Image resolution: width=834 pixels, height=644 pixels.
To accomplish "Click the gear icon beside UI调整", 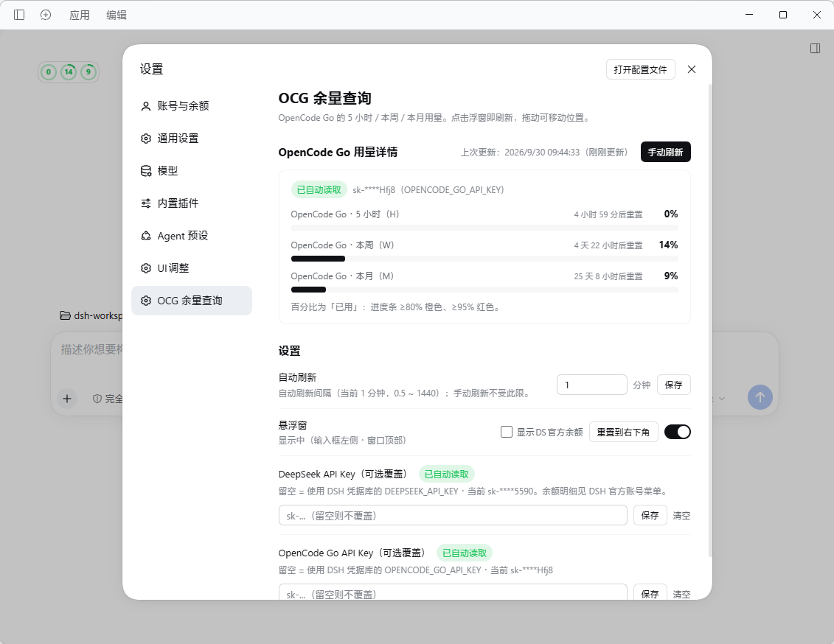I will pyautogui.click(x=146, y=268).
